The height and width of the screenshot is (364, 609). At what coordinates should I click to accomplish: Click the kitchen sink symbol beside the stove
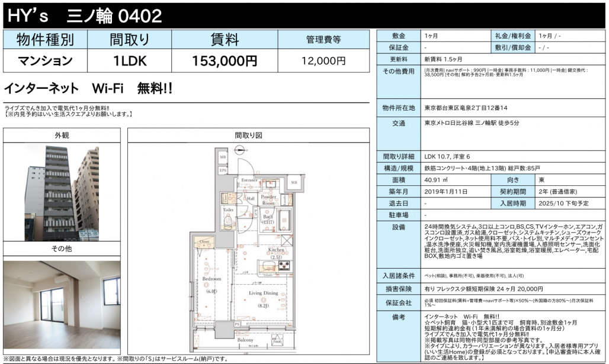[x=268, y=265]
